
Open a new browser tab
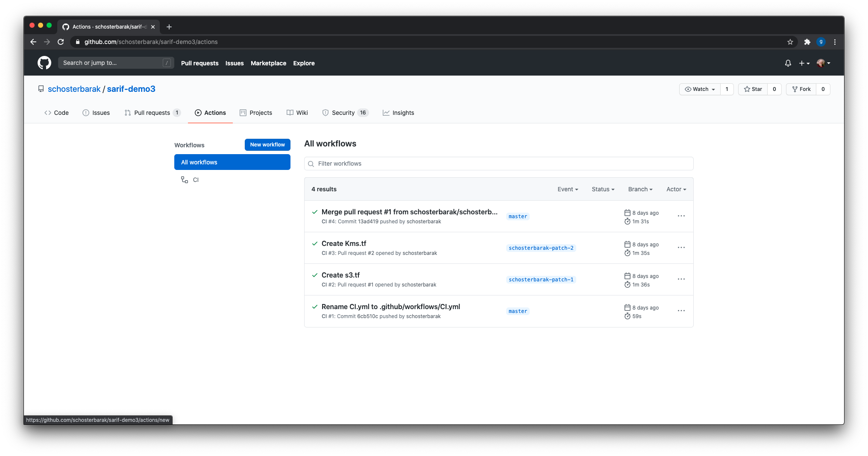click(169, 27)
